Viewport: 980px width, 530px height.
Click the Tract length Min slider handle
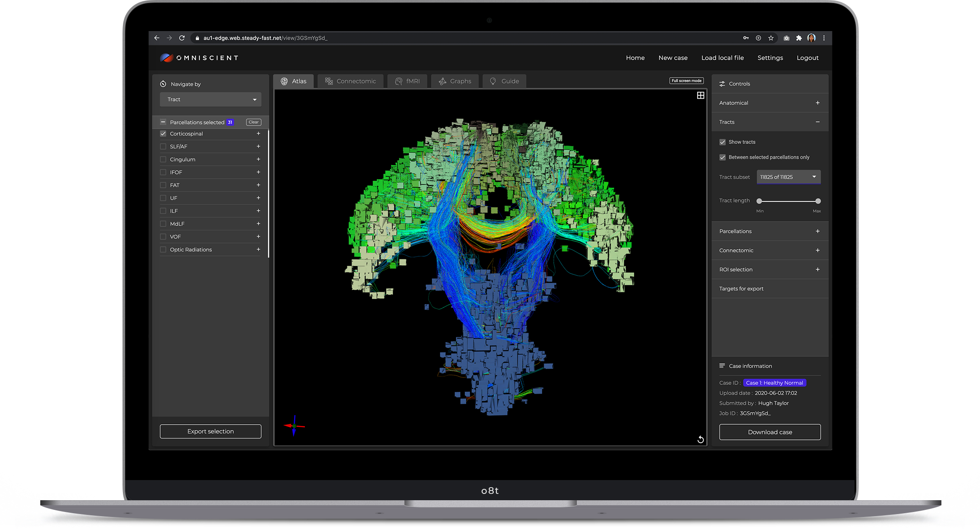(x=759, y=201)
